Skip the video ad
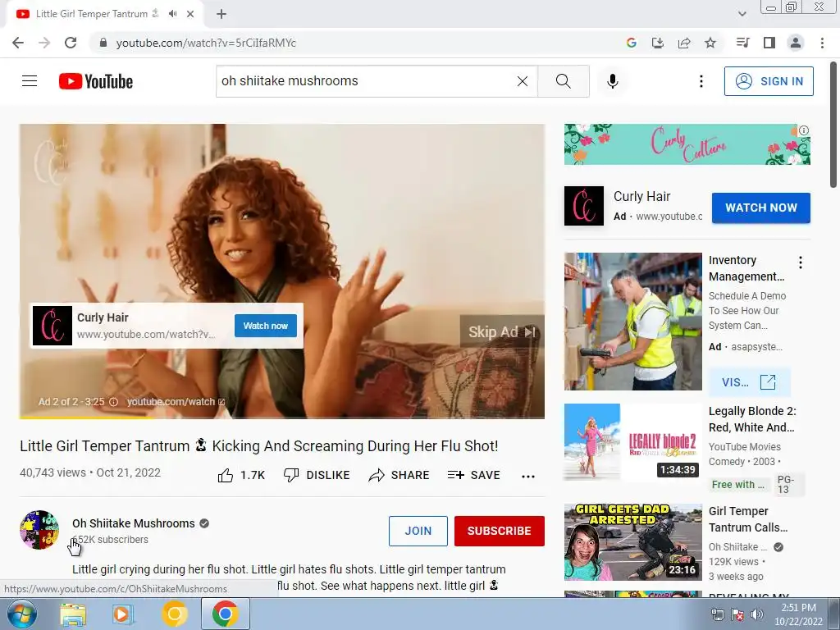Viewport: 840px width, 630px height. tap(502, 331)
